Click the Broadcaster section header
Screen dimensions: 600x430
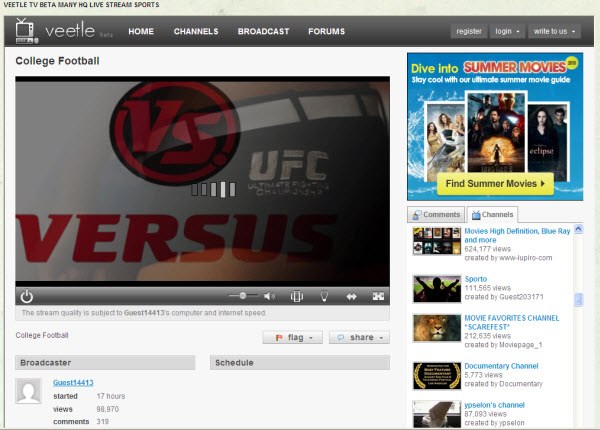pyautogui.click(x=105, y=363)
